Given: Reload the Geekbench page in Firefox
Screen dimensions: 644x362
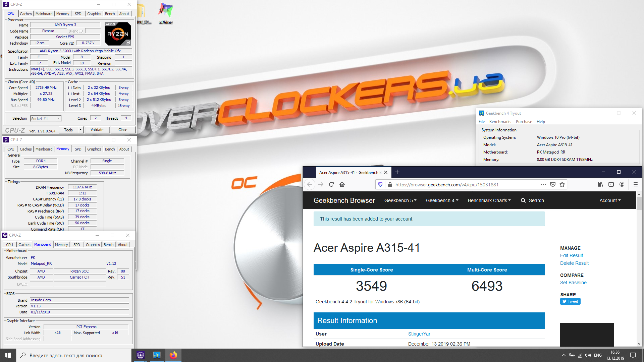Looking at the screenshot, I should [x=331, y=184].
